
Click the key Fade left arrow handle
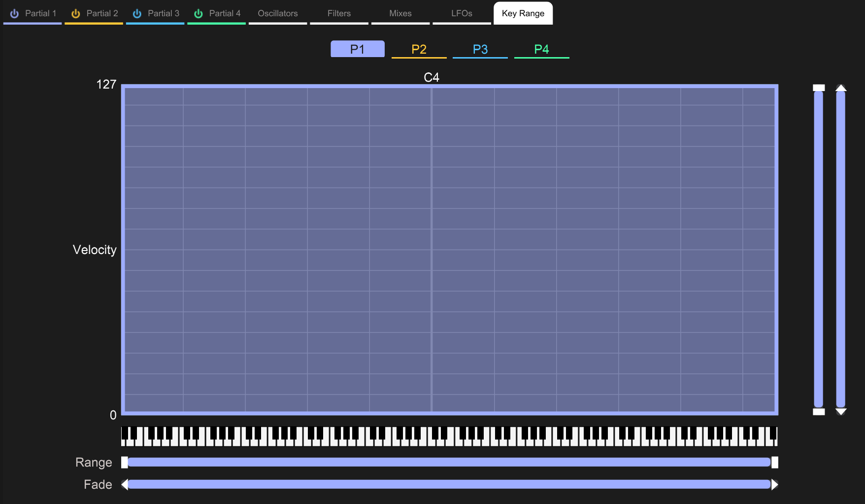125,484
